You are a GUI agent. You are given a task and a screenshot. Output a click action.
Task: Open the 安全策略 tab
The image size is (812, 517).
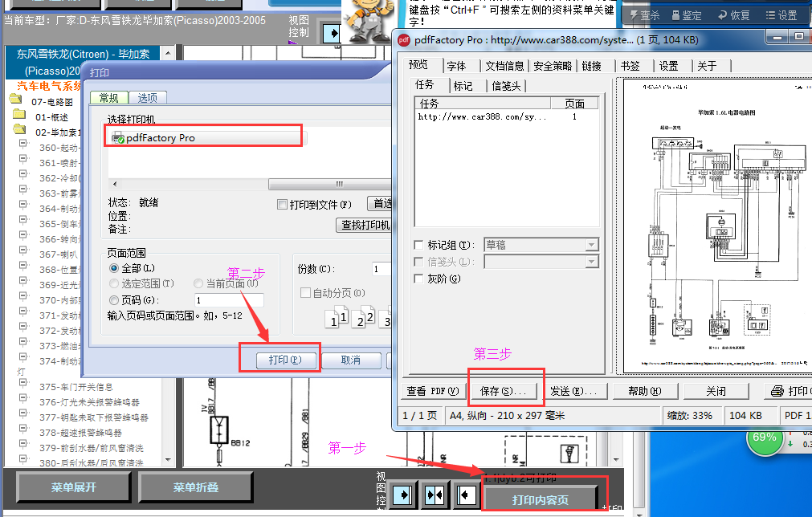[553, 66]
